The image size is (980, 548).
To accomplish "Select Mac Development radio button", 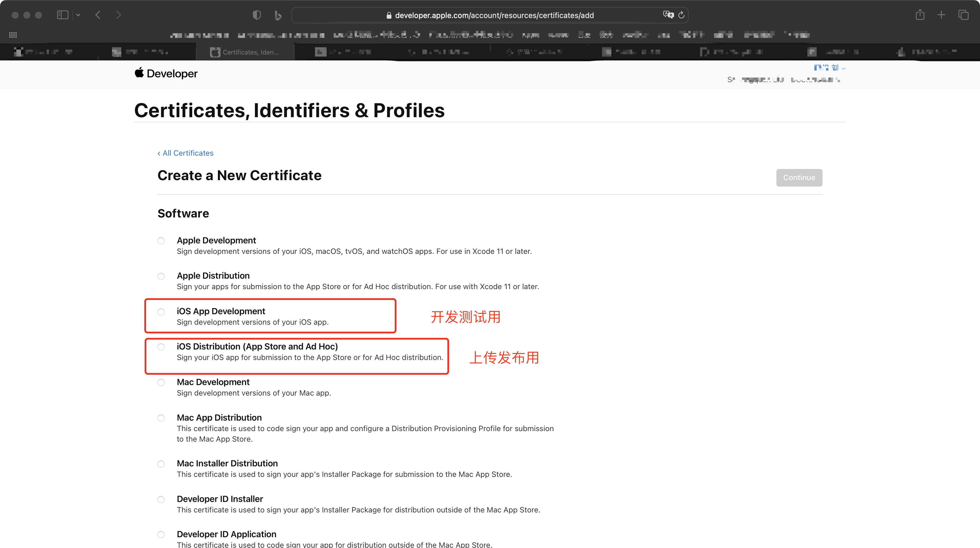I will pyautogui.click(x=161, y=382).
